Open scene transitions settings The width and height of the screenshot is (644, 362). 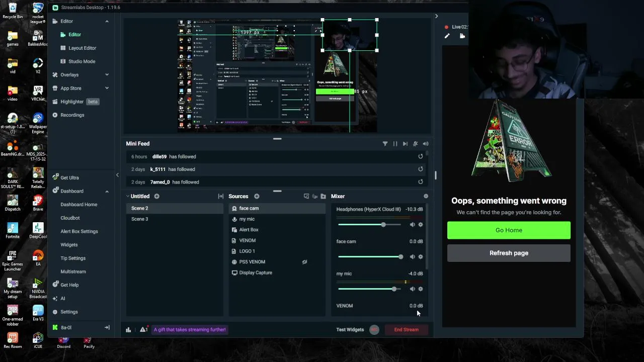220,196
